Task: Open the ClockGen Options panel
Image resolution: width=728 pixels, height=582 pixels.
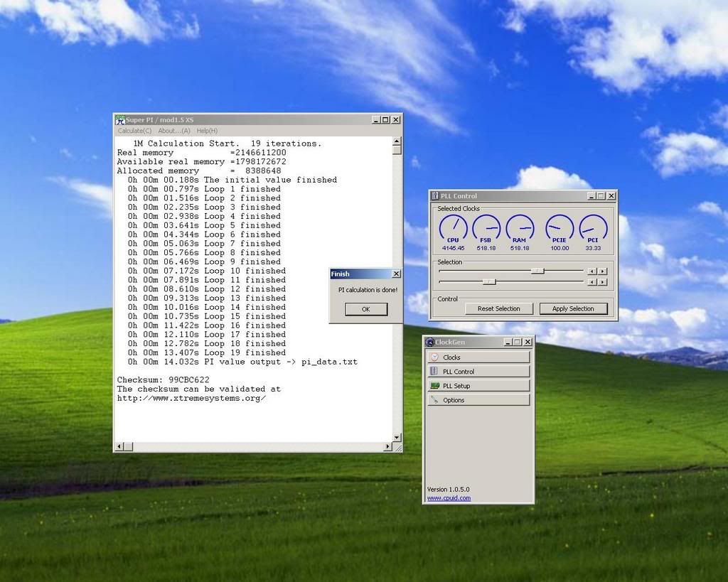Action: click(478, 400)
